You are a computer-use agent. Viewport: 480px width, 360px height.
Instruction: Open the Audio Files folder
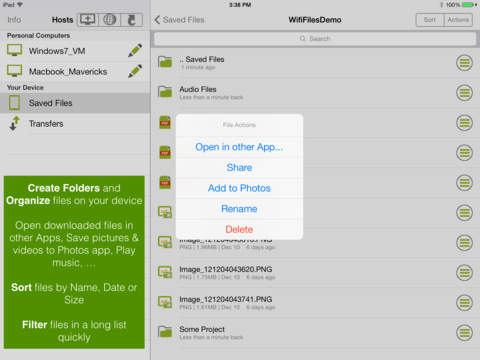[315, 93]
